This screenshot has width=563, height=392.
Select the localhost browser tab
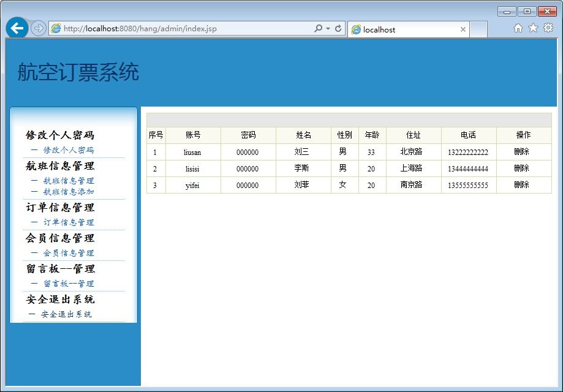pos(408,29)
